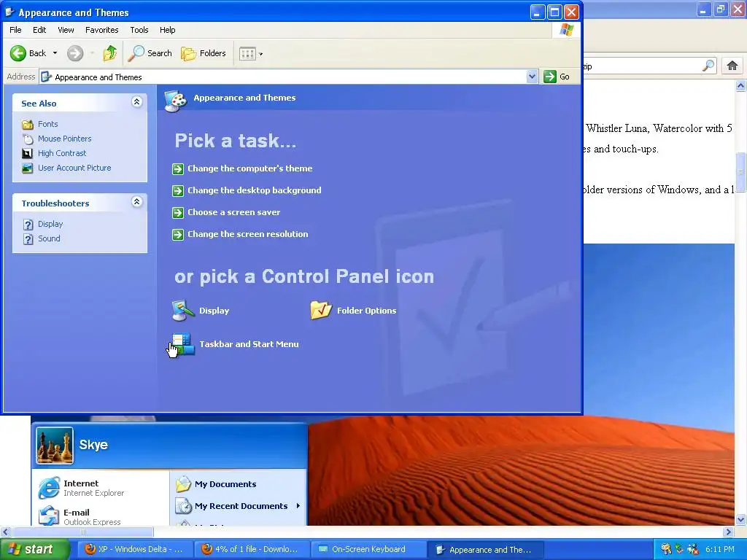747x560 pixels.
Task: Click arrow icon beside Change the screen resolution
Action: tap(178, 235)
